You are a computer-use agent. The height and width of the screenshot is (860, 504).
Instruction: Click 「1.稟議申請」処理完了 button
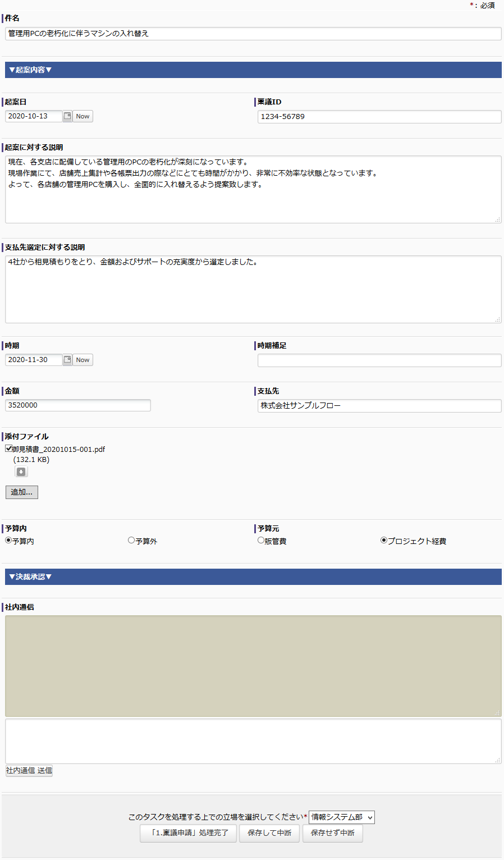(188, 833)
